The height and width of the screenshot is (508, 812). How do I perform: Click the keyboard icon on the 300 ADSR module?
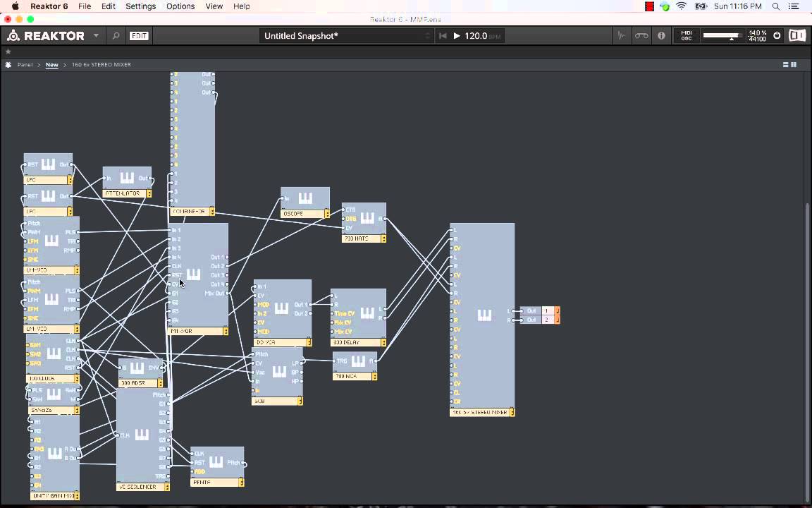click(137, 368)
